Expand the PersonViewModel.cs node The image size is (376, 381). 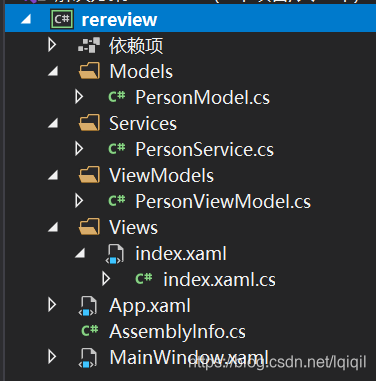click(x=79, y=201)
